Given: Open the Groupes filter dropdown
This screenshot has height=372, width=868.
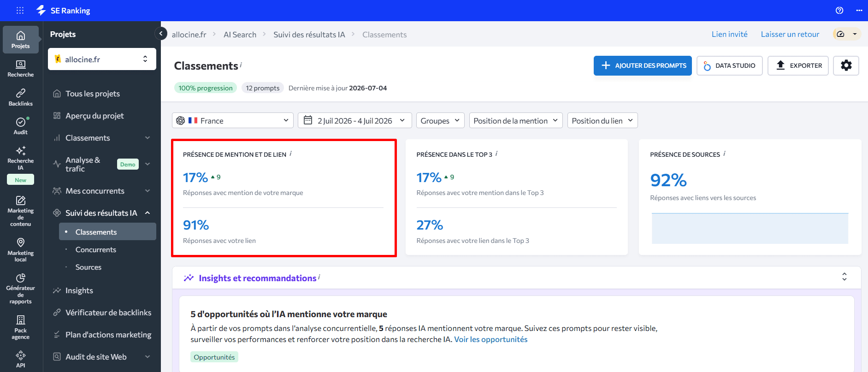Looking at the screenshot, I should click(440, 120).
